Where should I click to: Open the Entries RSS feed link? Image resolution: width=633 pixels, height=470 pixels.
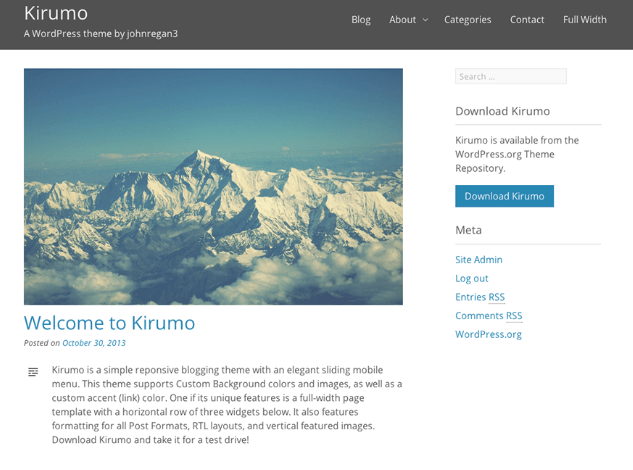(x=480, y=297)
